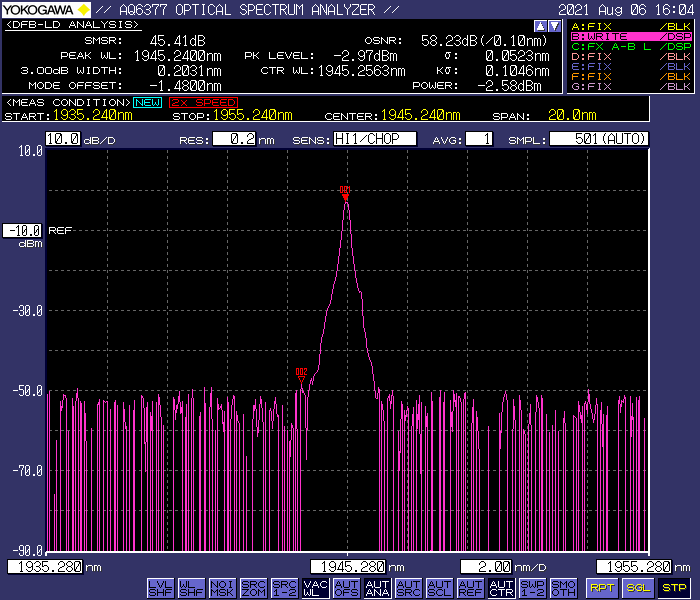The width and height of the screenshot is (700, 600).
Task: Toggle the AUT SRC auto search function
Action: 408,588
